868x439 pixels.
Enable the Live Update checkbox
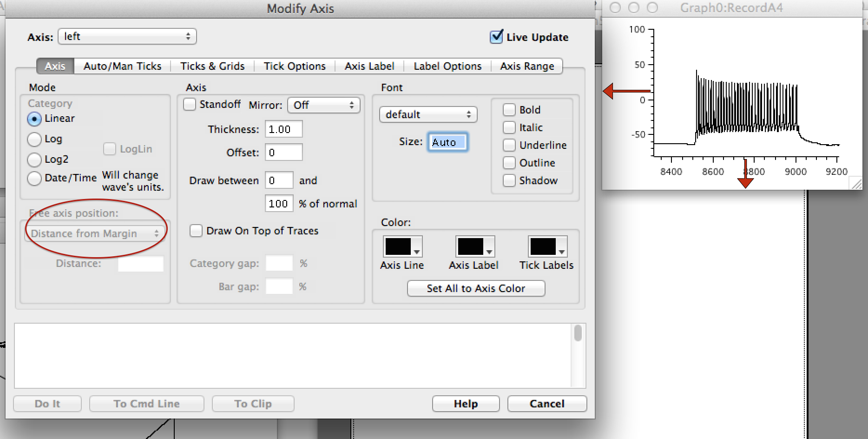click(x=496, y=37)
